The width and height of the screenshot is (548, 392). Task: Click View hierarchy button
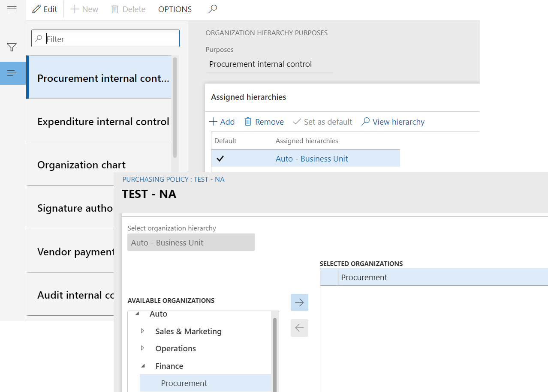pyautogui.click(x=393, y=122)
